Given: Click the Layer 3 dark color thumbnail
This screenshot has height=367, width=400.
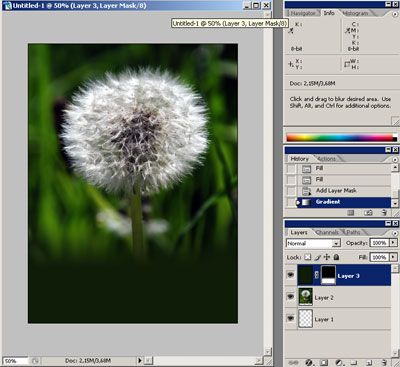Looking at the screenshot, I should [x=305, y=275].
